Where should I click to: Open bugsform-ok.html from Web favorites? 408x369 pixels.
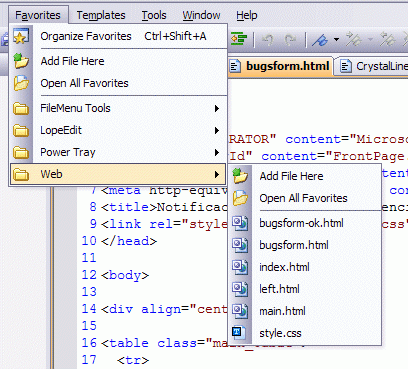tap(305, 223)
